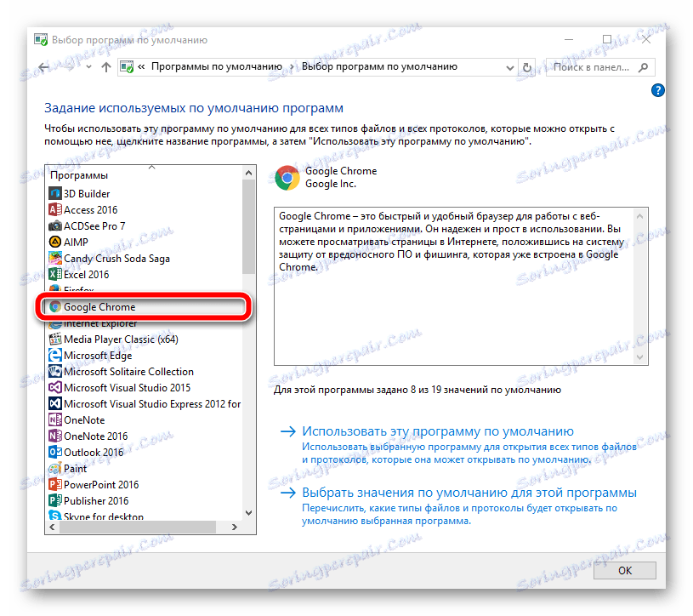Select Media Player Classic icon
The width and height of the screenshot is (693, 616).
pyautogui.click(x=54, y=339)
